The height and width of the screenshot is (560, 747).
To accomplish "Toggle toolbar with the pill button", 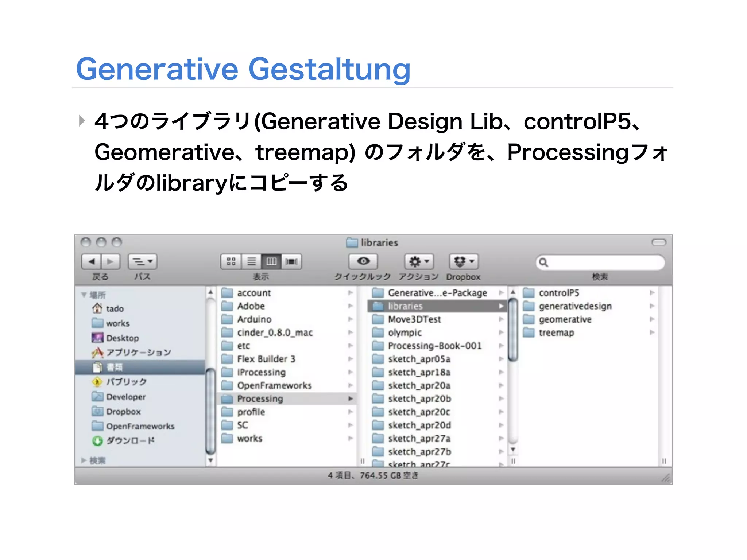I will point(659,242).
